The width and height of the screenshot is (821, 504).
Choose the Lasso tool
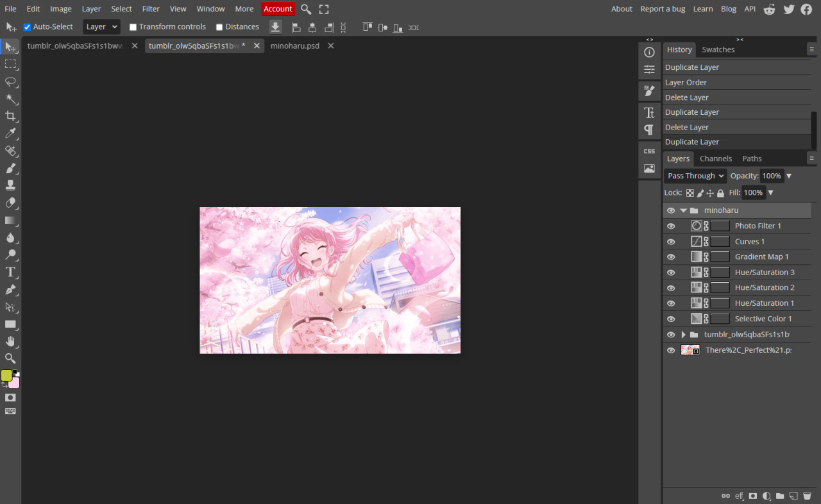pyautogui.click(x=11, y=81)
